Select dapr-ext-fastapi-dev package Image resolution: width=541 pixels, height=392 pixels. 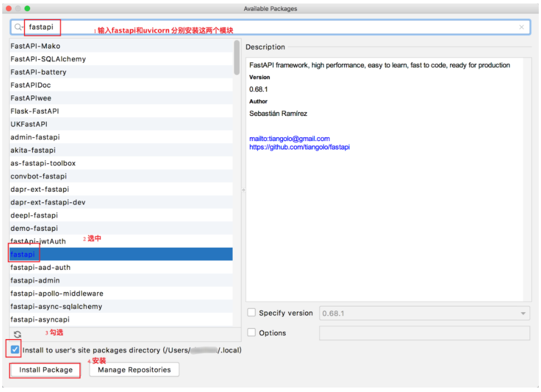(121, 202)
